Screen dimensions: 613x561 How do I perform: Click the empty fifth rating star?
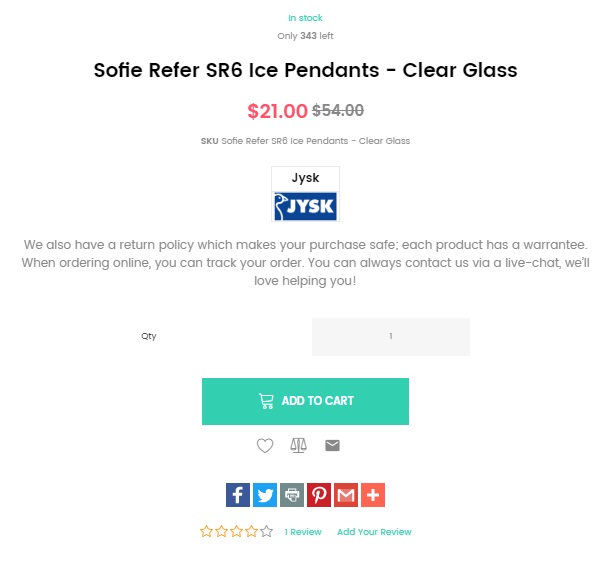click(267, 532)
